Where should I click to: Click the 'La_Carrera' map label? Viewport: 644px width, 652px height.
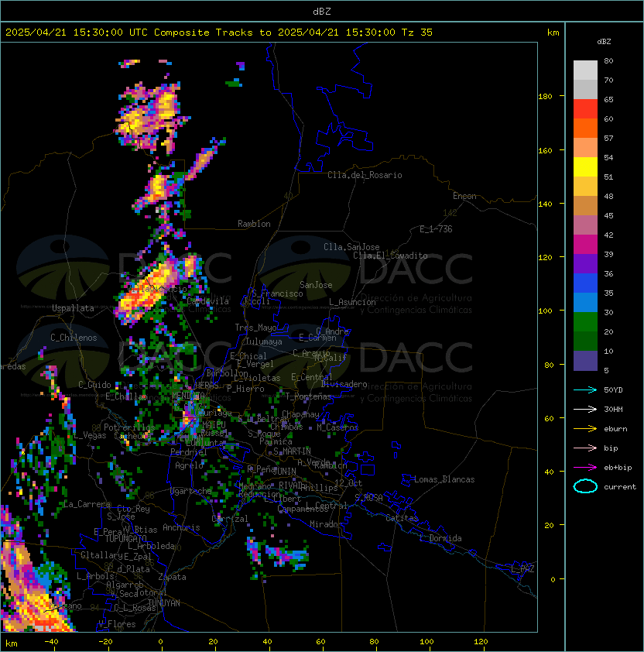(x=86, y=504)
